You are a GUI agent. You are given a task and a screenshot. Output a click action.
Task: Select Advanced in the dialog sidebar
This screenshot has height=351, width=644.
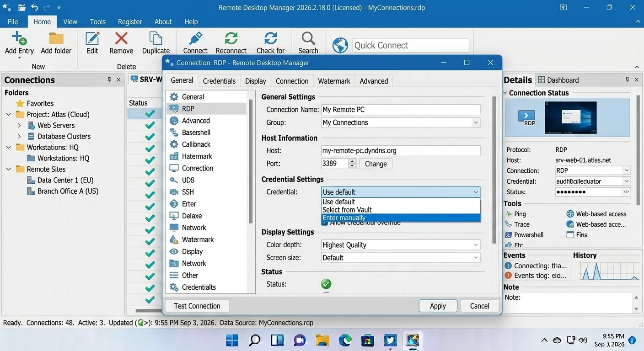pos(206,121)
